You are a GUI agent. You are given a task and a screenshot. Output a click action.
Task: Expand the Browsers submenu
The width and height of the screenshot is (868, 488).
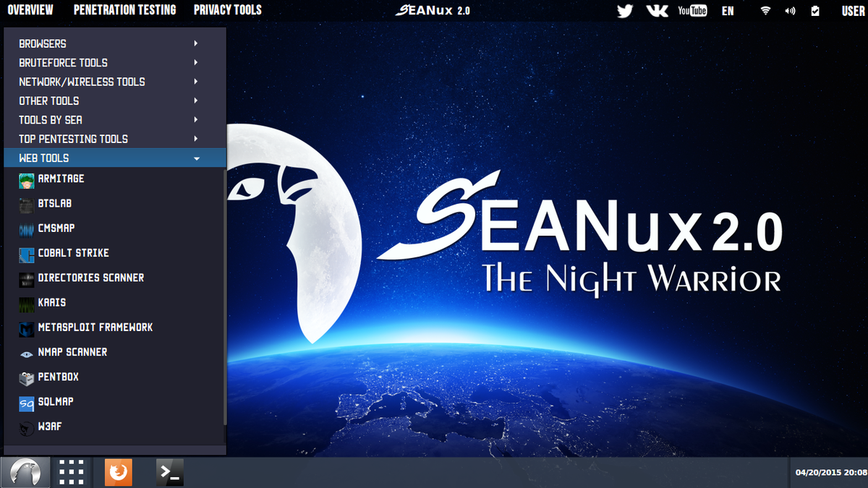(x=43, y=43)
